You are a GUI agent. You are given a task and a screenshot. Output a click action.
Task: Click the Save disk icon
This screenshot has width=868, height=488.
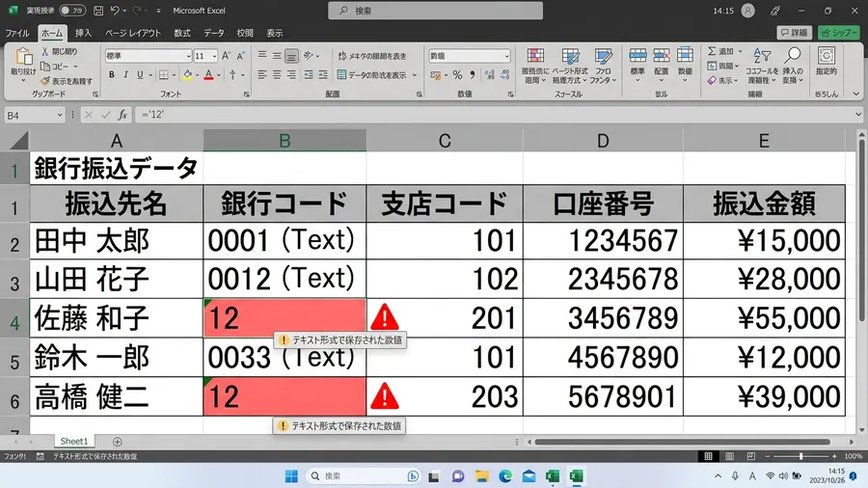click(x=98, y=11)
